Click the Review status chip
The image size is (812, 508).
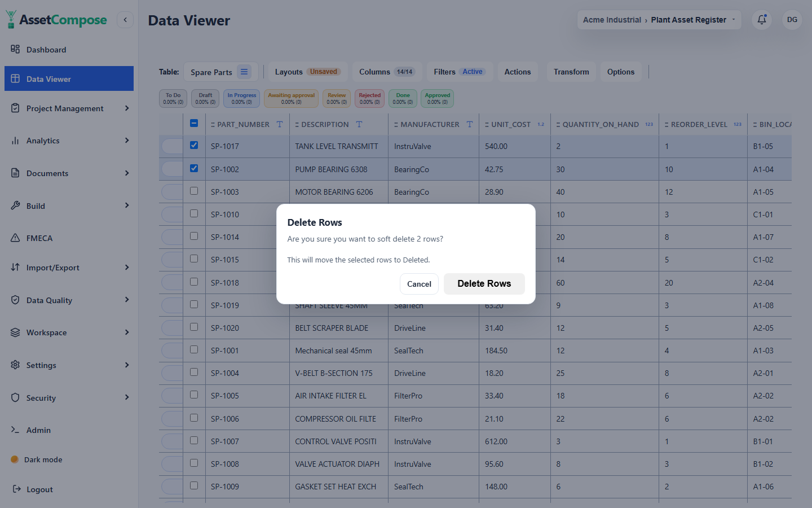337,98
